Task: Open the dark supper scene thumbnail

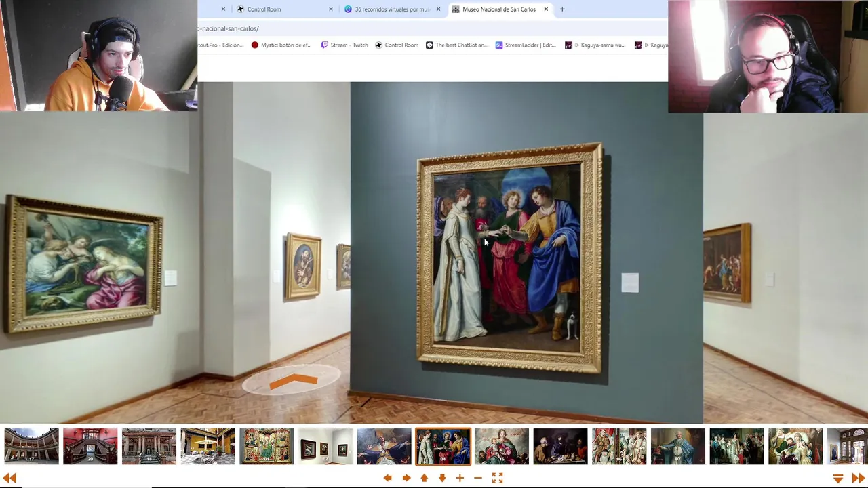Action: [x=560, y=446]
